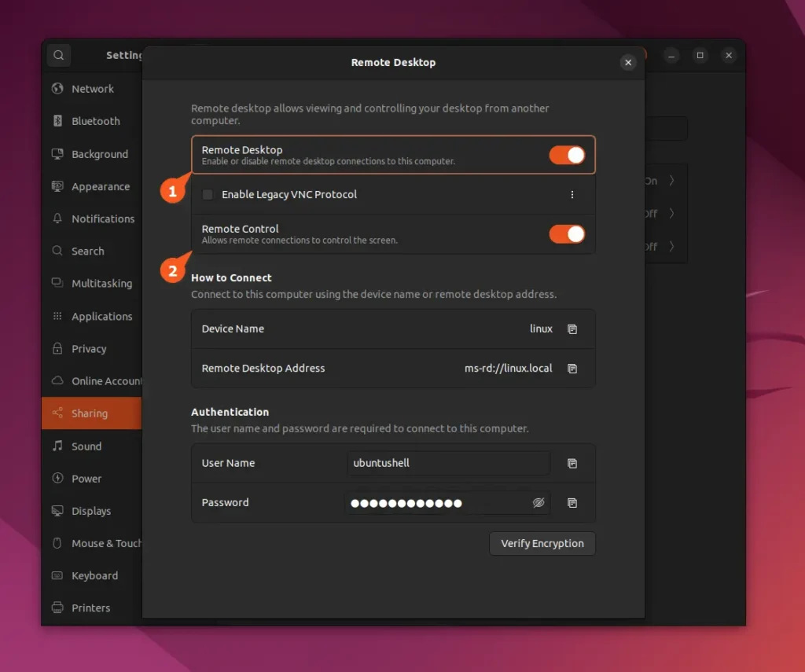Copy the Remote Desktop Address
The width and height of the screenshot is (805, 672).
572,369
